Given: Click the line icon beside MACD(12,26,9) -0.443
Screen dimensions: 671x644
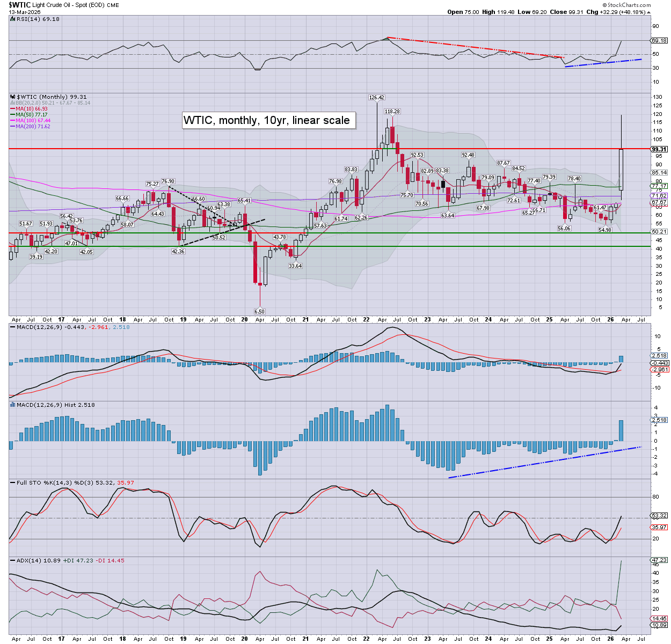Looking at the screenshot, I should pyautogui.click(x=12, y=327).
